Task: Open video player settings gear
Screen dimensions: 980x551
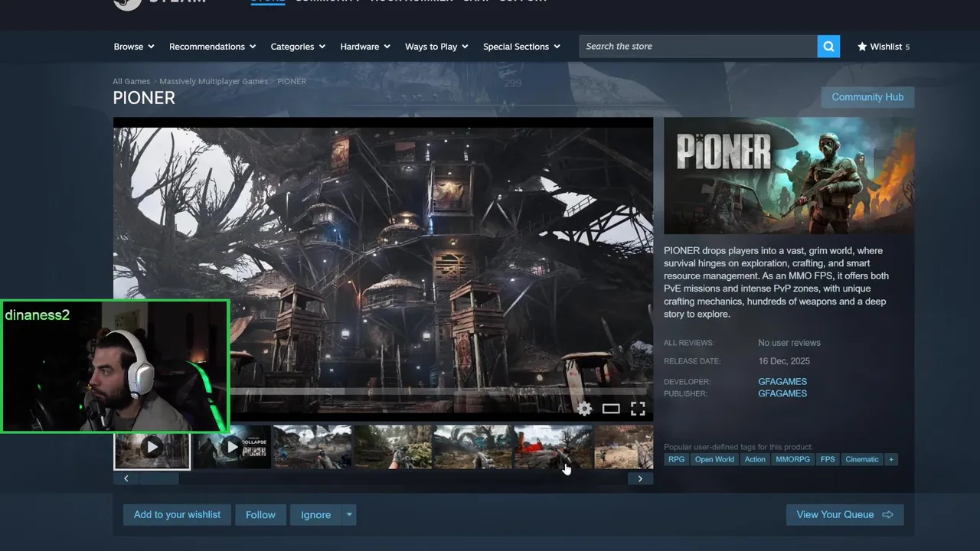Action: pyautogui.click(x=584, y=409)
